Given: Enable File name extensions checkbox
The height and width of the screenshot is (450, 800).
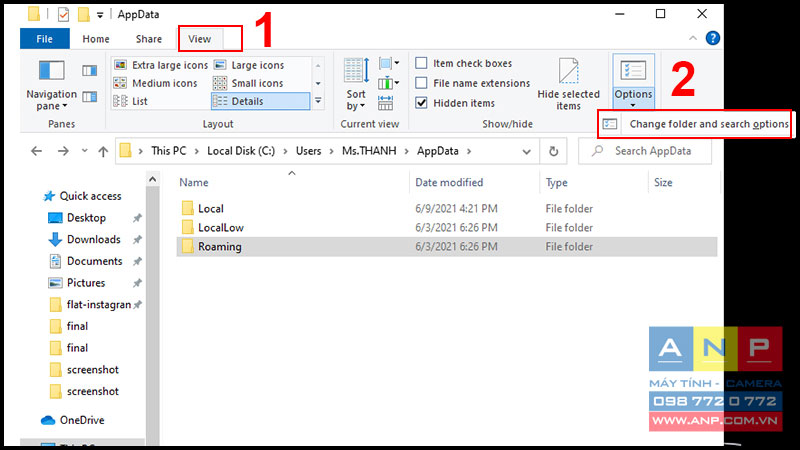Looking at the screenshot, I should (x=421, y=83).
